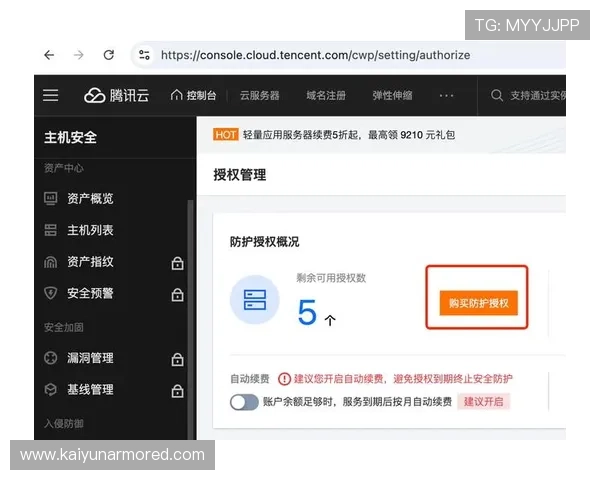The height and width of the screenshot is (480, 600).
Task: Open 主机列表 in the sidebar
Action: [x=90, y=230]
